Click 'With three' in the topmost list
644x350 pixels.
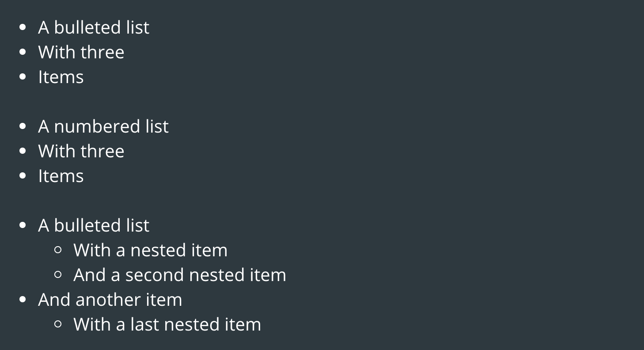pyautogui.click(x=81, y=52)
